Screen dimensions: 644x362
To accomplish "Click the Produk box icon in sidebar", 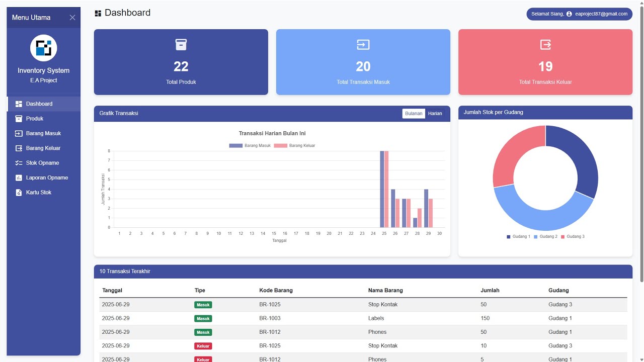I will pos(19,119).
